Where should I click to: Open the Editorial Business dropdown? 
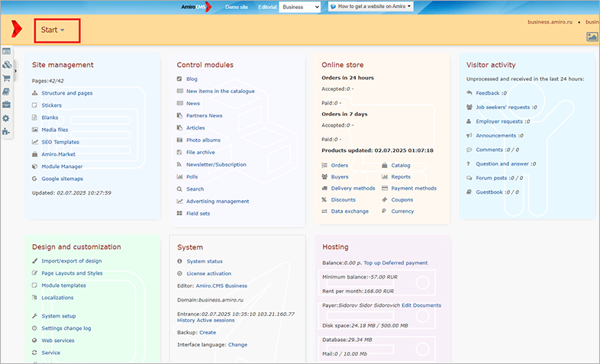coord(299,7)
